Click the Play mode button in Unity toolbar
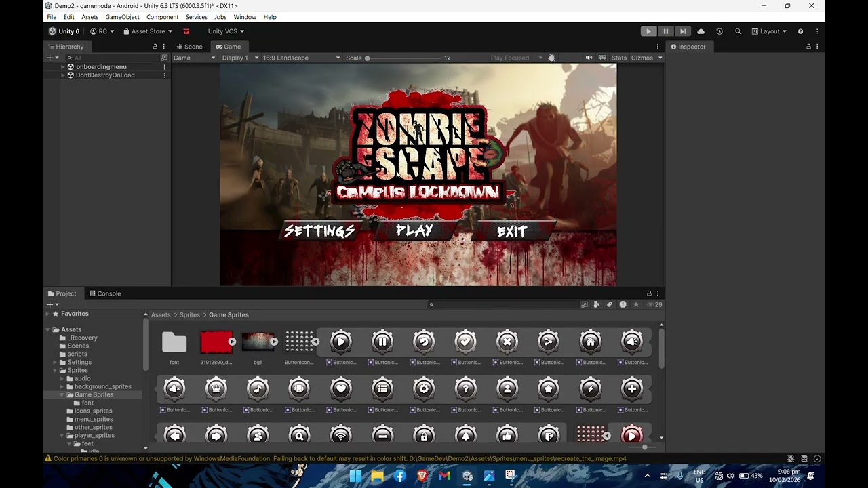The width and height of the screenshot is (868, 488). [x=648, y=31]
